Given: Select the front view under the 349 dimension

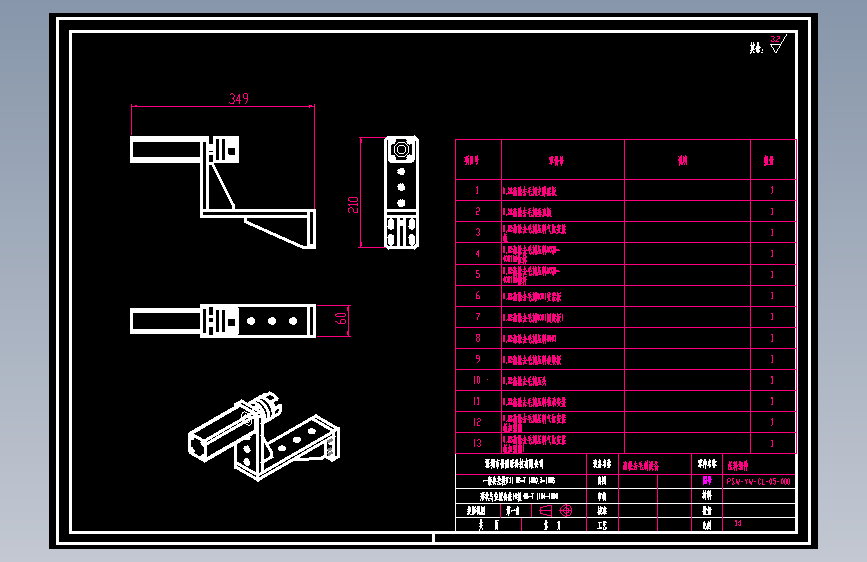Looking at the screenshot, I should tap(223, 192).
